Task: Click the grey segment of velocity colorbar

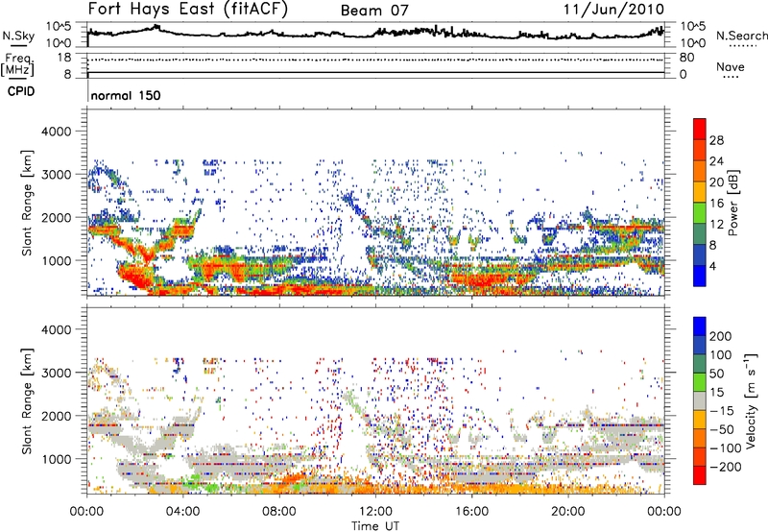Action: click(x=700, y=401)
